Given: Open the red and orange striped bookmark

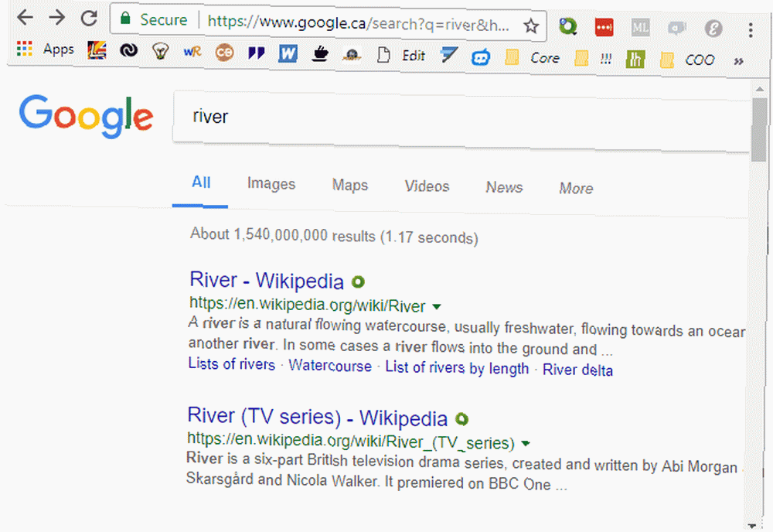Looking at the screenshot, I should 97,49.
